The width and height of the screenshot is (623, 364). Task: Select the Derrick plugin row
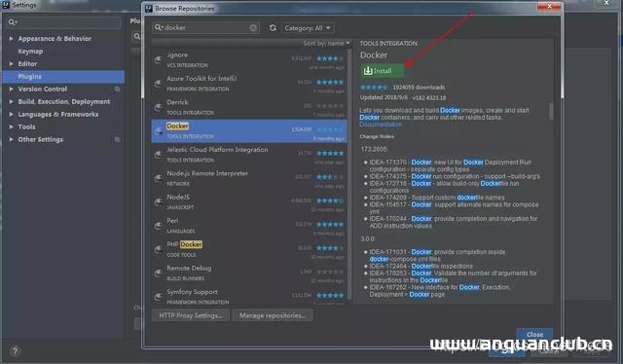[249, 107]
